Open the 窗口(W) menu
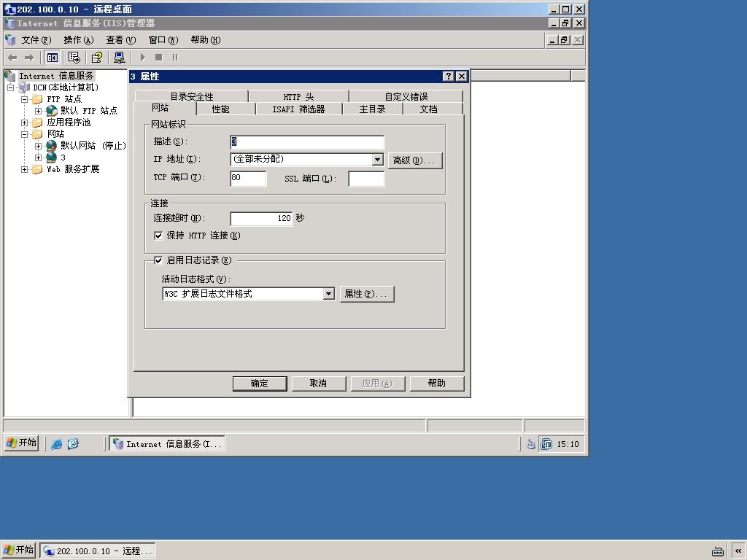 163,40
